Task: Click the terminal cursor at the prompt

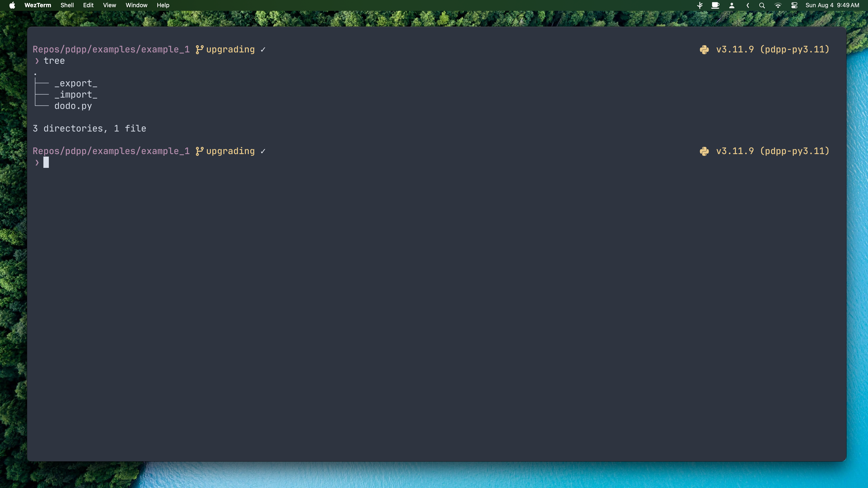Action: click(x=46, y=162)
